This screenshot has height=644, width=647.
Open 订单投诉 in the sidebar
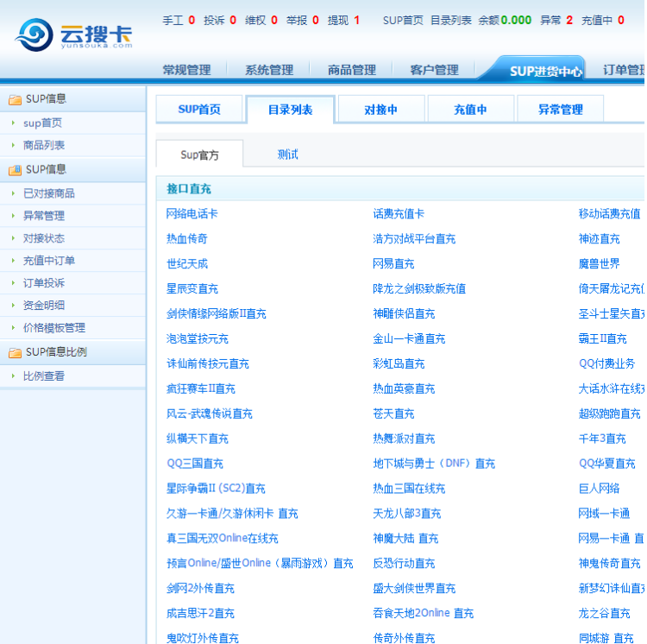tap(44, 283)
